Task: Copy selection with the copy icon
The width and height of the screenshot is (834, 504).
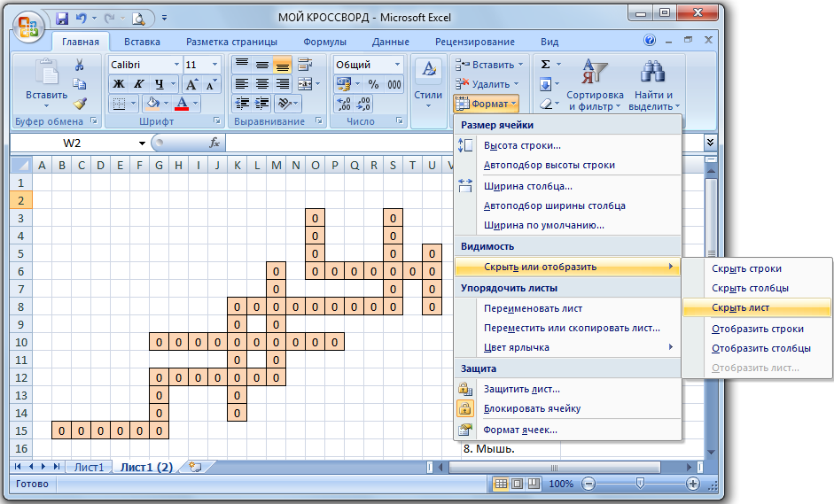Action: 79,84
